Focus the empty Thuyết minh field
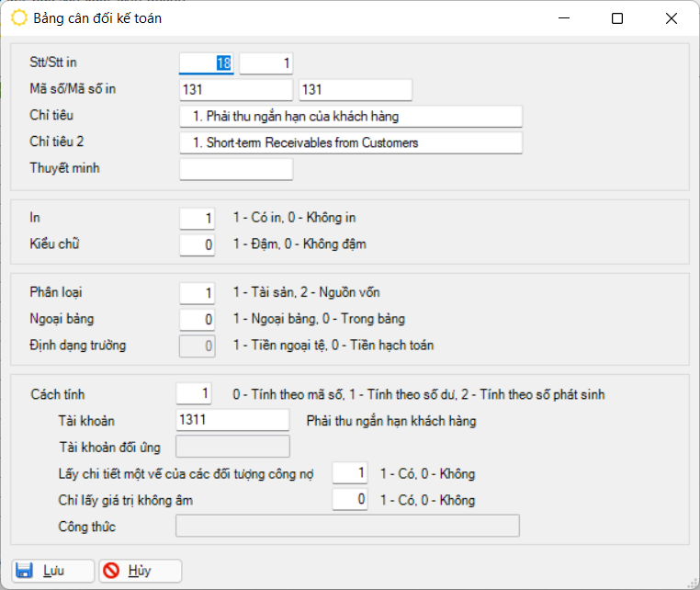 point(235,169)
